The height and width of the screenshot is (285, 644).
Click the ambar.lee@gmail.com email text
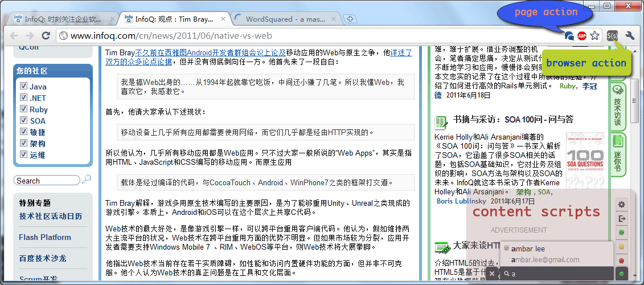[x=545, y=260]
